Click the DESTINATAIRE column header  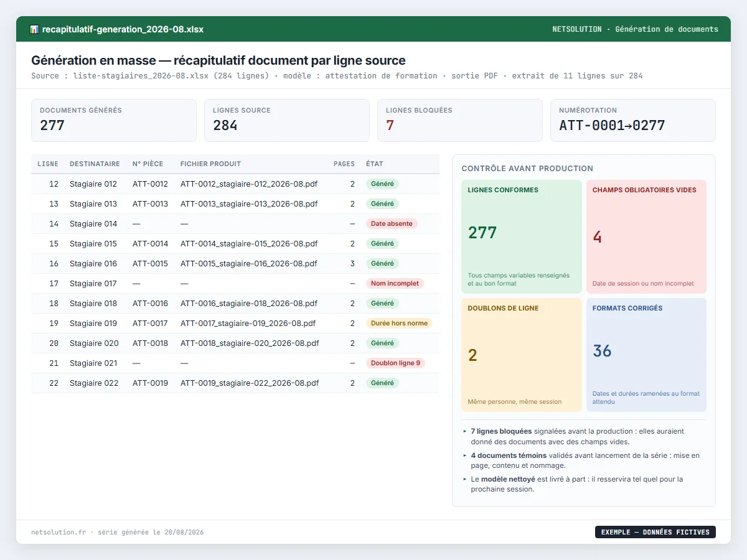tap(95, 164)
